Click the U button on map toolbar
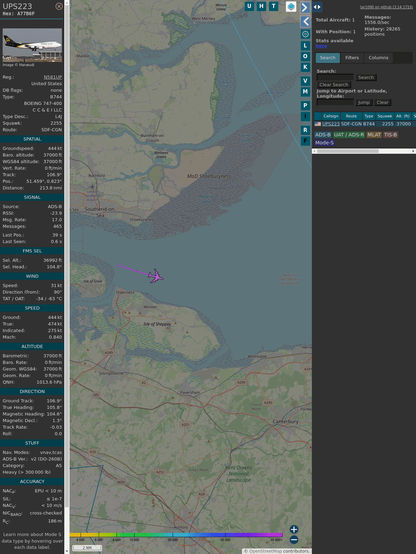Viewport: 416px width, 554px height. [x=250, y=6]
